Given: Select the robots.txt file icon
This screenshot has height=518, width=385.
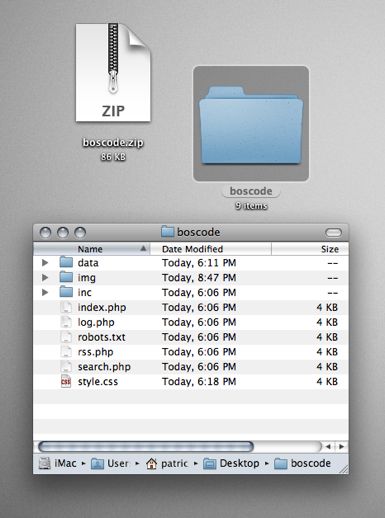Looking at the screenshot, I should point(66,337).
